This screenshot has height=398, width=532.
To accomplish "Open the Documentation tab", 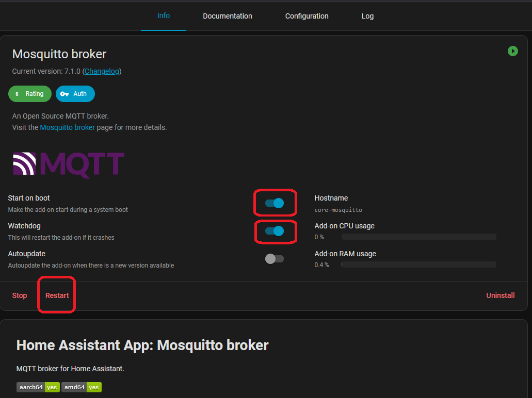I will tap(228, 16).
